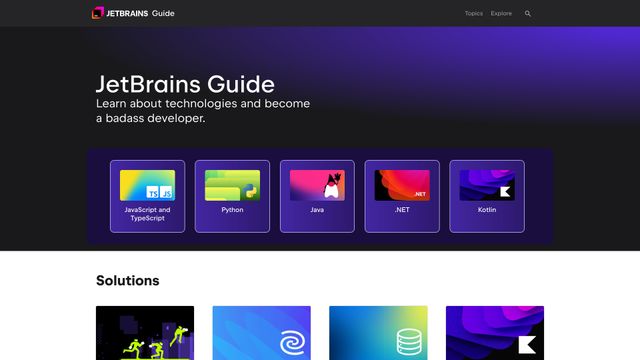Click the Kotlin K logo image in topic card
Viewport: 640px width, 360px height.
pyautogui.click(x=487, y=185)
